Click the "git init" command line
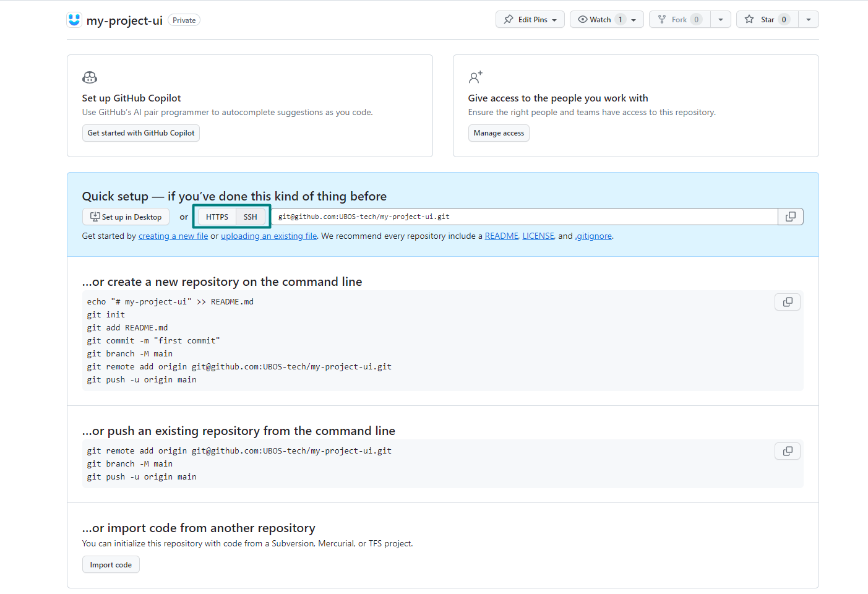The width and height of the screenshot is (868, 594). click(106, 314)
